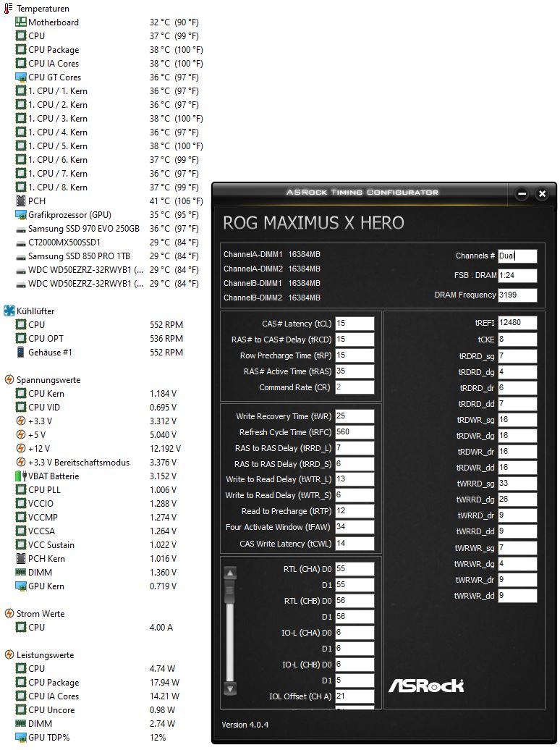Click the PCH Kern voltage chip icon

coord(20,558)
